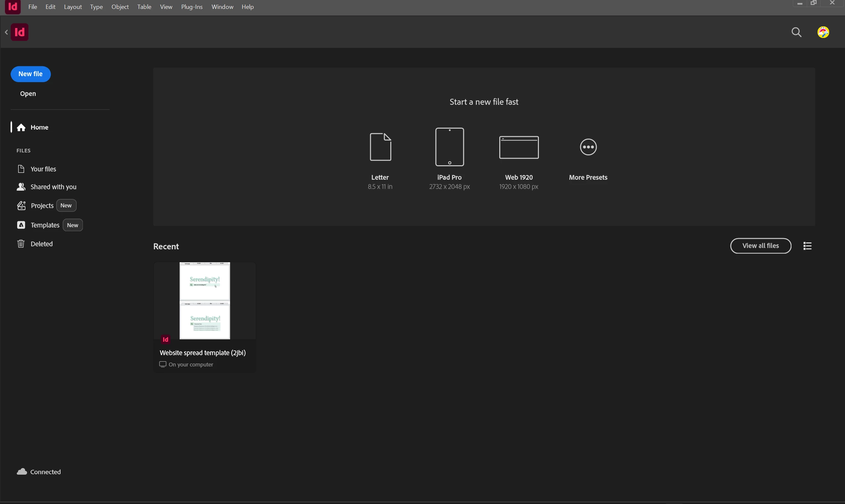The width and height of the screenshot is (845, 504).
Task: Click the View all files button
Action: click(760, 246)
